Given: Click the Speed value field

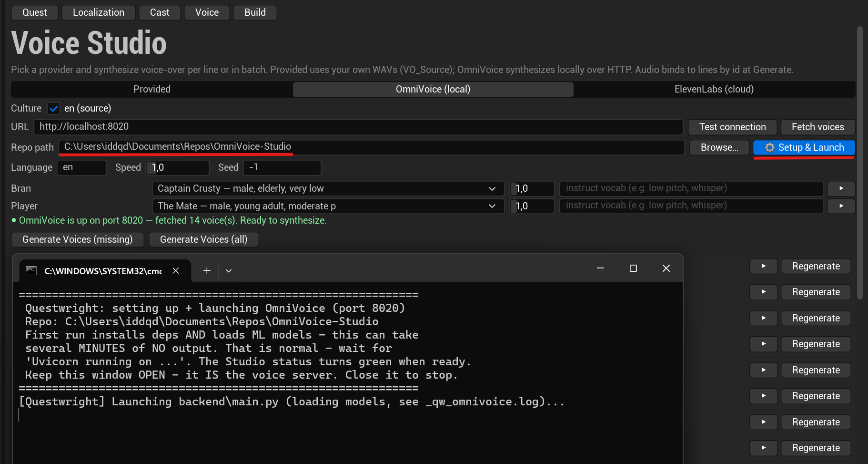Looking at the screenshot, I should [x=178, y=167].
